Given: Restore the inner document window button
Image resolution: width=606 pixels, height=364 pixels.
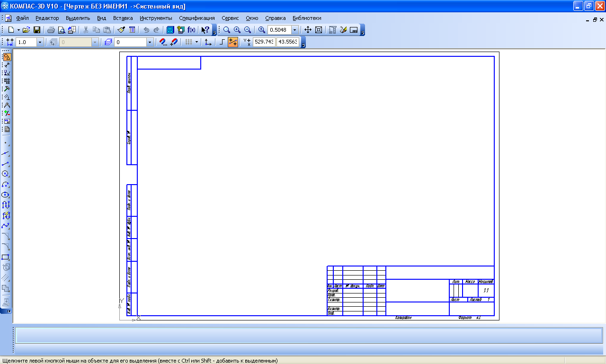Looking at the screenshot, I should [595, 20].
